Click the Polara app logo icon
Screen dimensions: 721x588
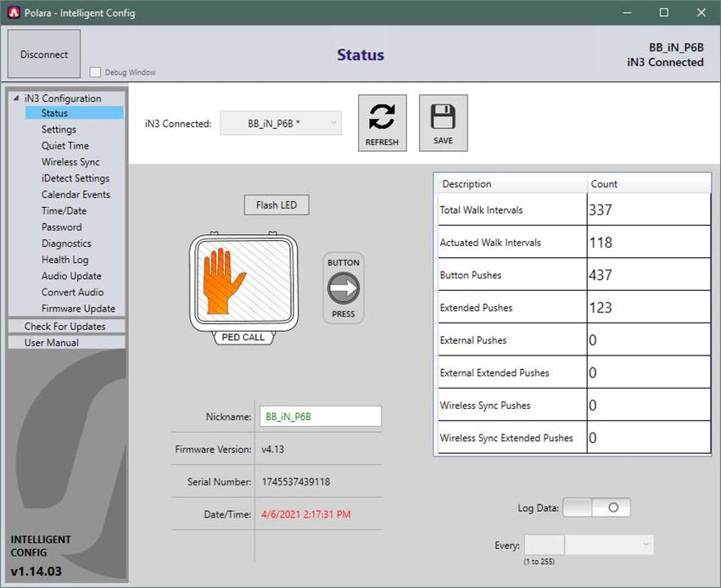14,13
